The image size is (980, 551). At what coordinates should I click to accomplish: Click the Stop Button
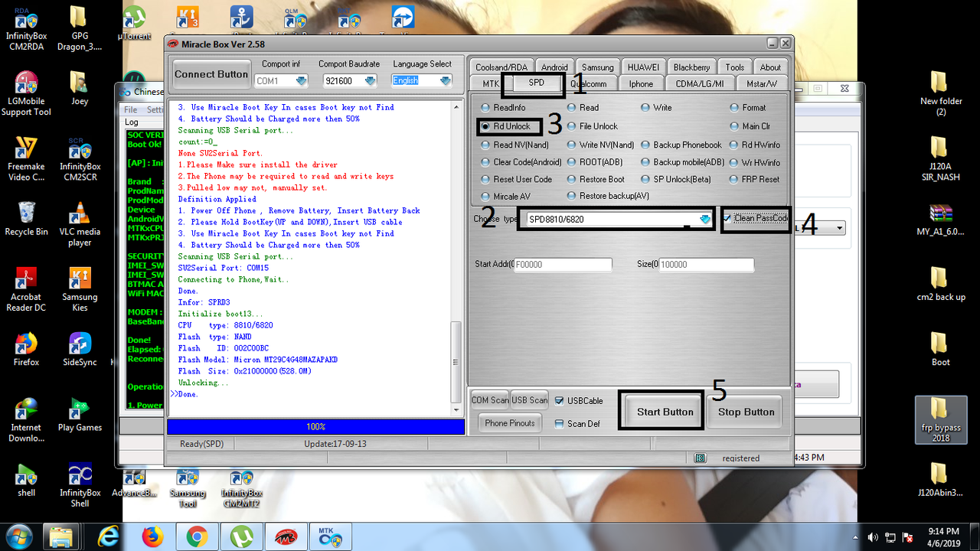coord(746,412)
